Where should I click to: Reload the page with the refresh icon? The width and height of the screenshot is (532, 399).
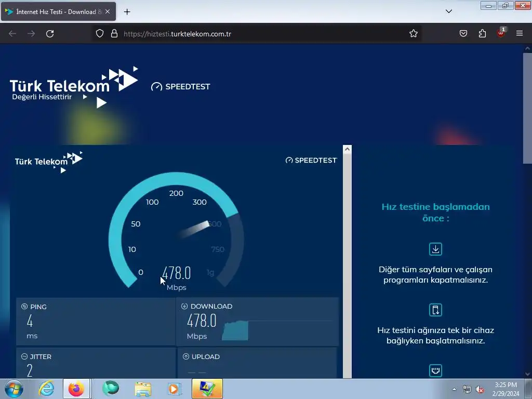[x=50, y=34]
